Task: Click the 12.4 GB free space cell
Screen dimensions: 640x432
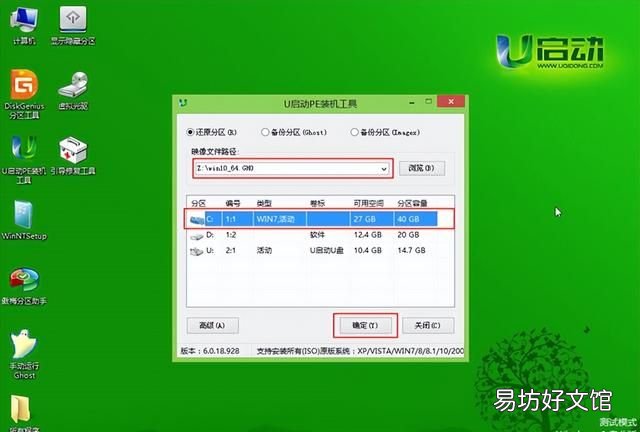Action: click(368, 235)
